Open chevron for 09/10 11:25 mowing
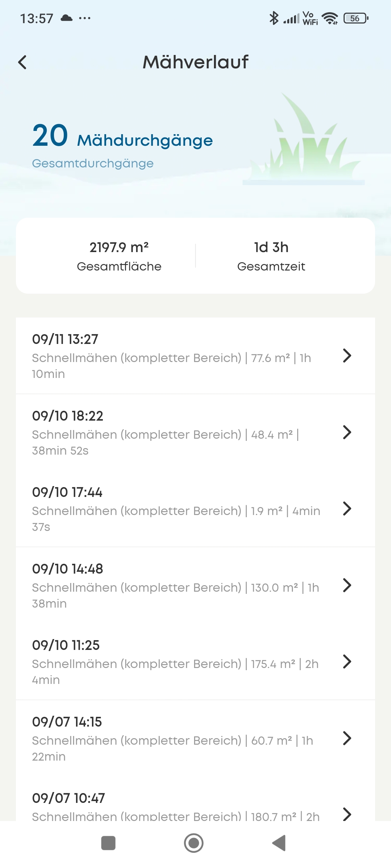 coord(347,662)
